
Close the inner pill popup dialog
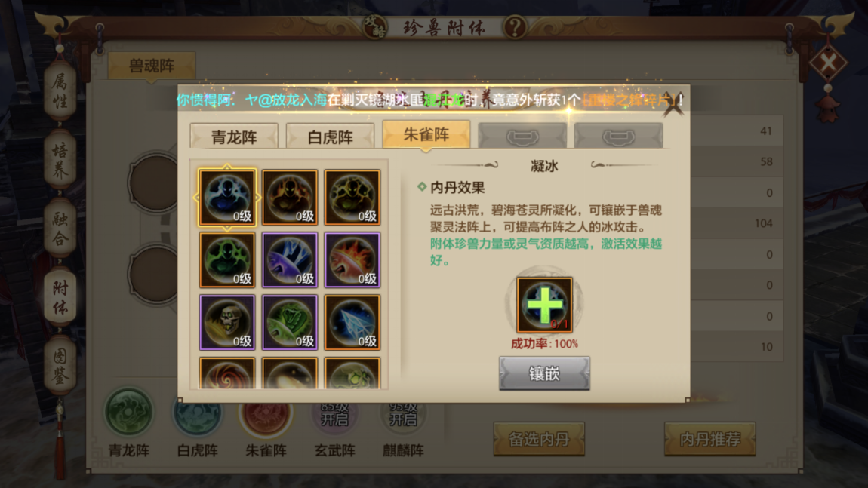pos(674,103)
